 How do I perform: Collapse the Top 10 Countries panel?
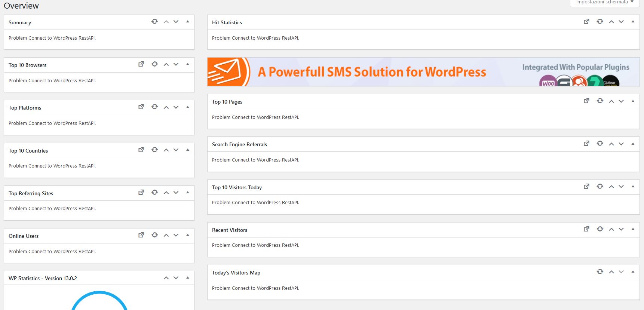point(188,150)
